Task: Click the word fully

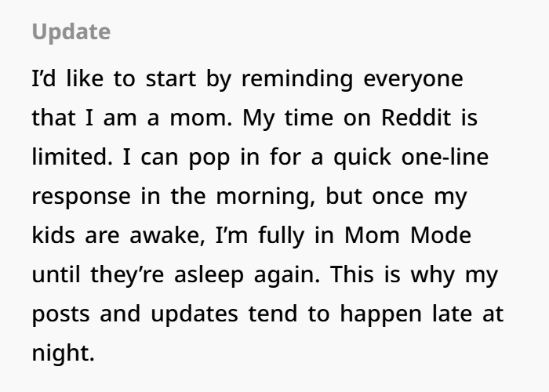Action: pyautogui.click(x=282, y=236)
